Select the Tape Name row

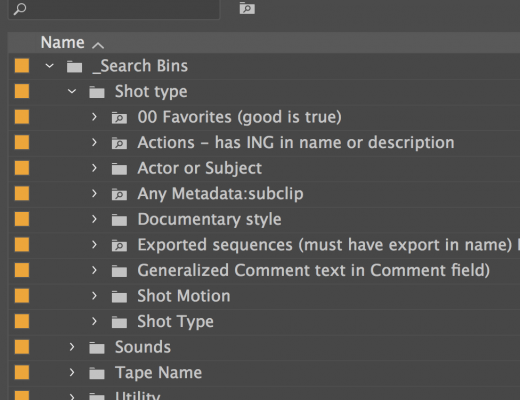[x=158, y=373]
